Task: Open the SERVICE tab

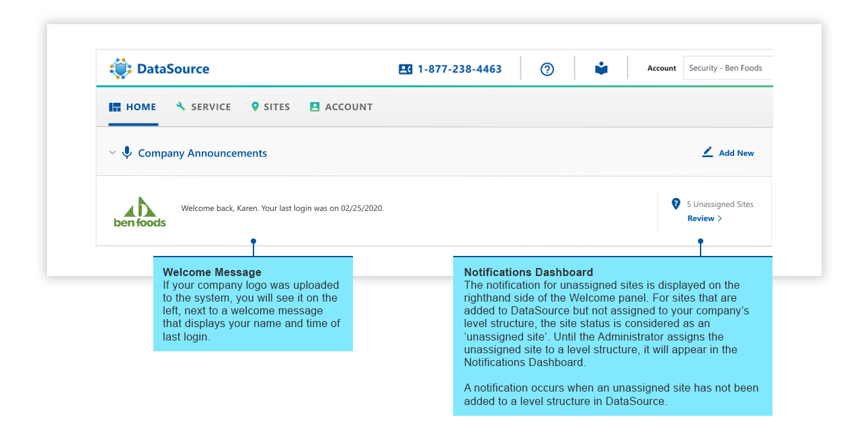Action: point(203,107)
